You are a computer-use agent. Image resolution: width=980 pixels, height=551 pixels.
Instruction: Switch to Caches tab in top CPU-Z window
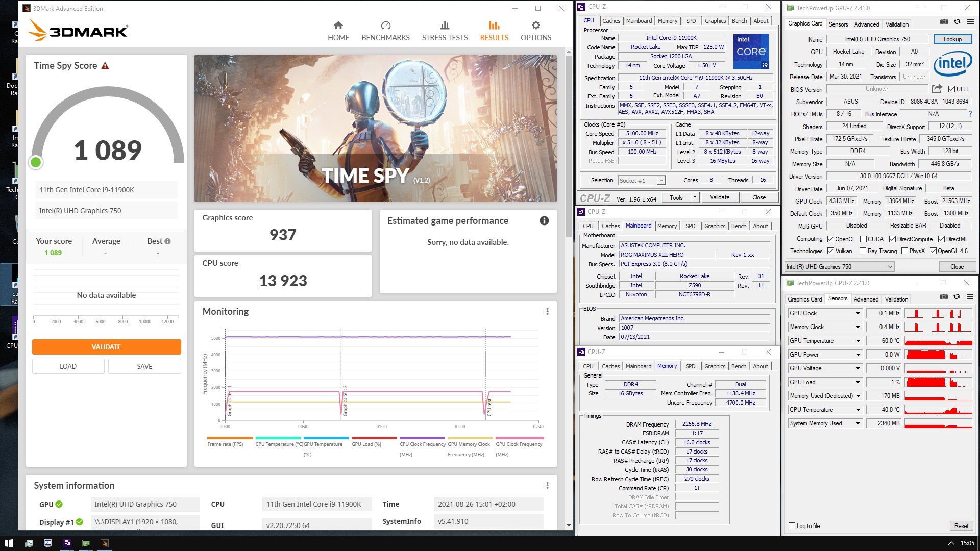click(x=611, y=21)
